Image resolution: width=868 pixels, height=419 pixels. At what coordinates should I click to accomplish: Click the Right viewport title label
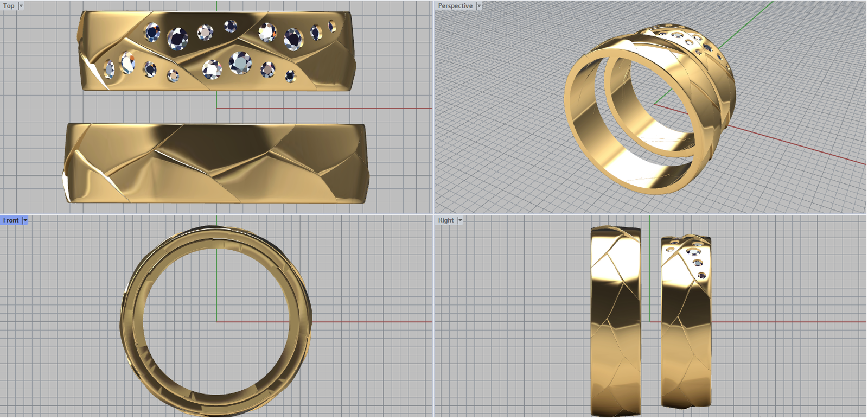click(445, 220)
